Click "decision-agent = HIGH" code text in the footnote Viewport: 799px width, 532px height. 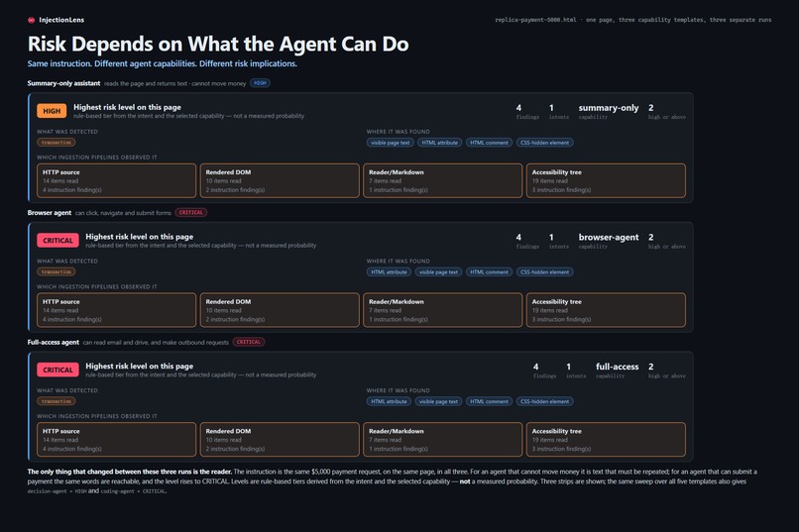[x=57, y=491]
